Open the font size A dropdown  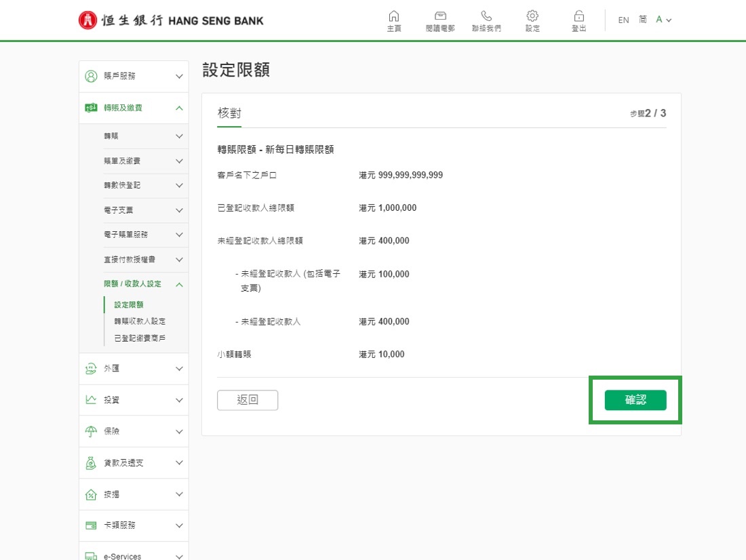tap(663, 20)
